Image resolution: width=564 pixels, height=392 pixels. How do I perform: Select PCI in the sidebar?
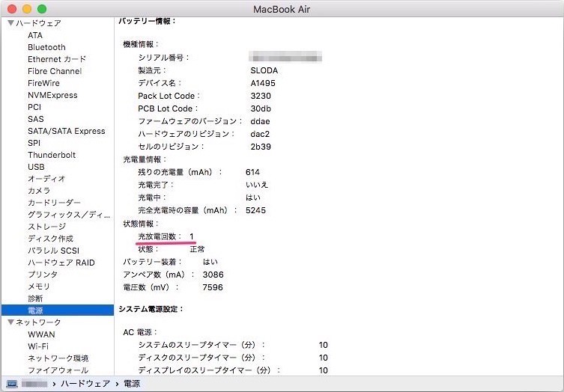[x=34, y=107]
